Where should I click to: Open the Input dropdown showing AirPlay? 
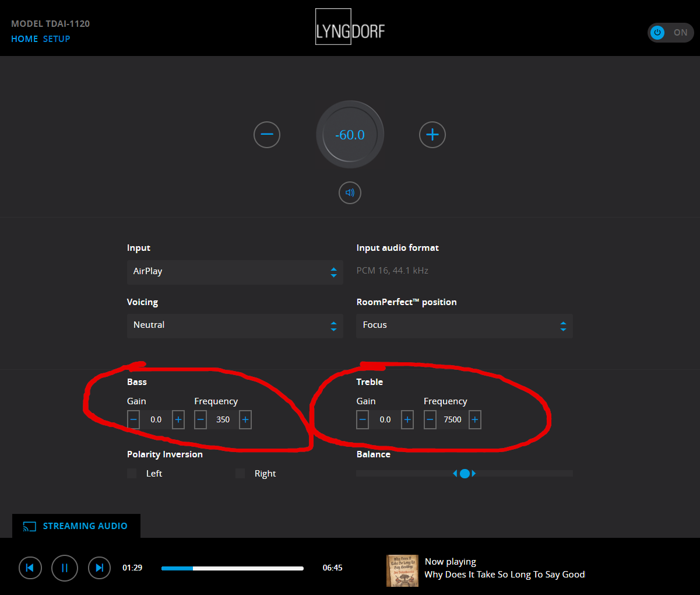click(x=234, y=272)
